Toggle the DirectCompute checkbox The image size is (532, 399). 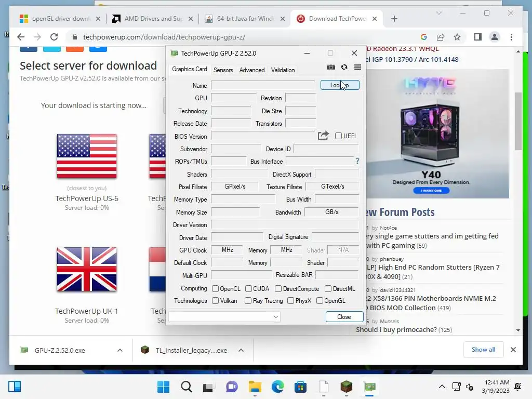coord(278,288)
